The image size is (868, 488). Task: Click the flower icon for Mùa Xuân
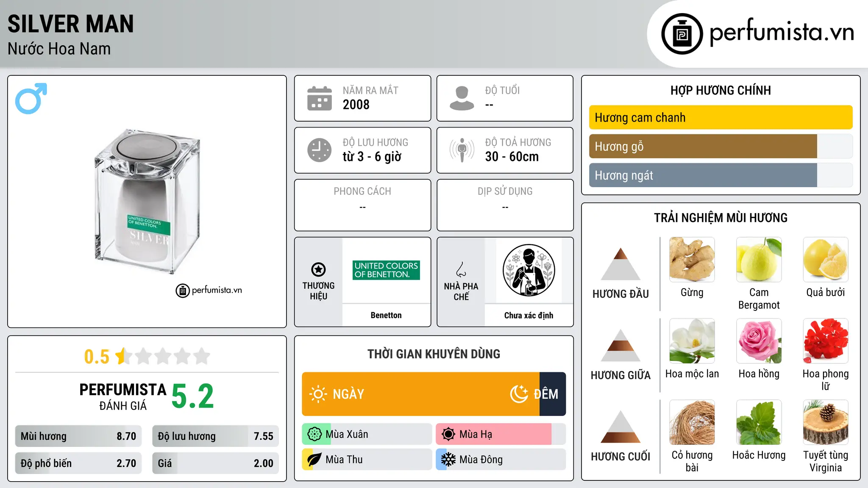point(314,434)
